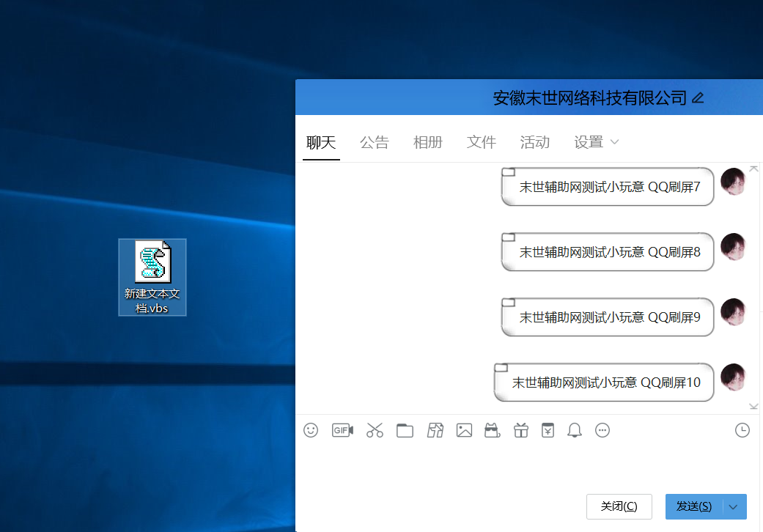
Task: Select the scissors screenshot tool
Action: point(375,430)
